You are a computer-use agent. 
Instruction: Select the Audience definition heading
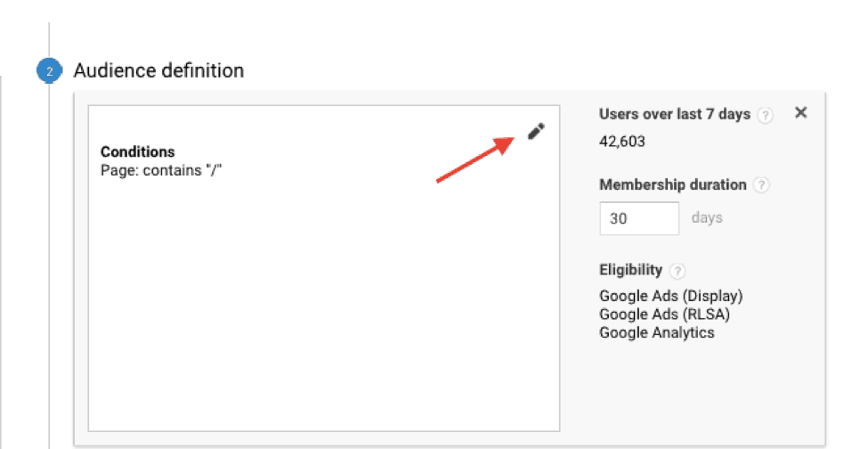[158, 70]
